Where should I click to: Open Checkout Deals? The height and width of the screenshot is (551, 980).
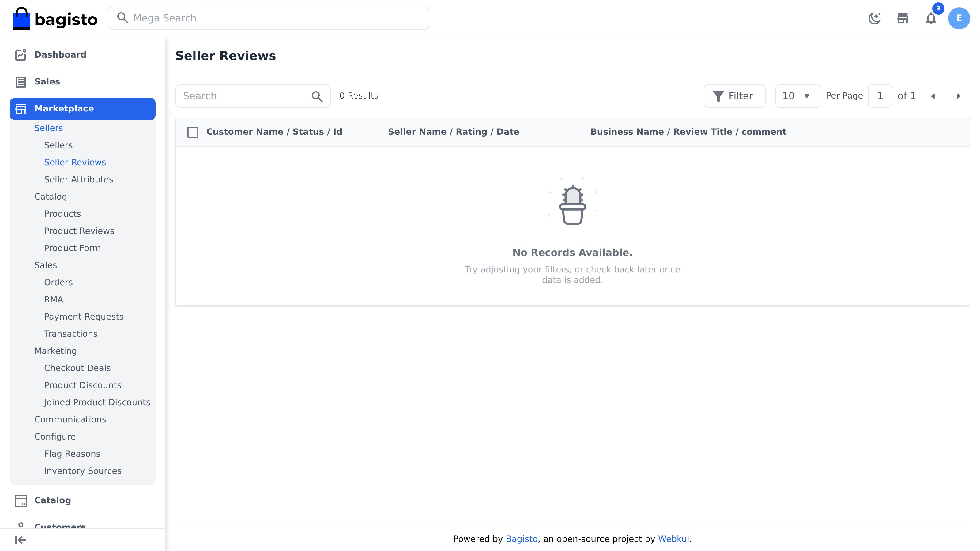77,368
